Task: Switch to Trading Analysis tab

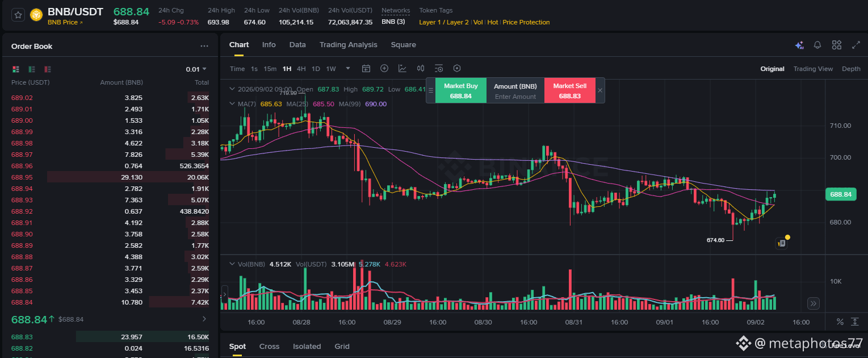Action: [348, 45]
